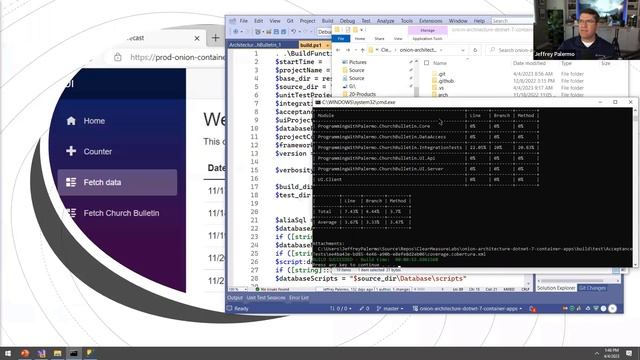
Task: Click Visual Studio Undo toolbar icon
Action: click(293, 31)
